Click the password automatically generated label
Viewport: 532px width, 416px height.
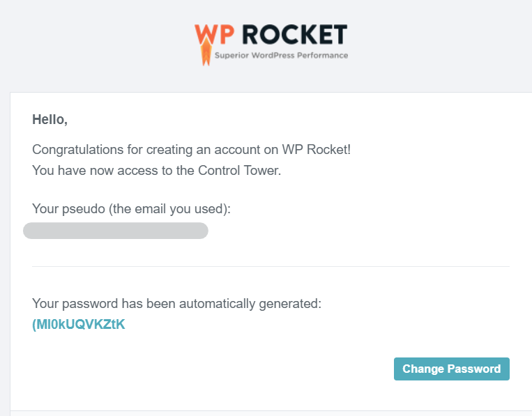(x=176, y=304)
